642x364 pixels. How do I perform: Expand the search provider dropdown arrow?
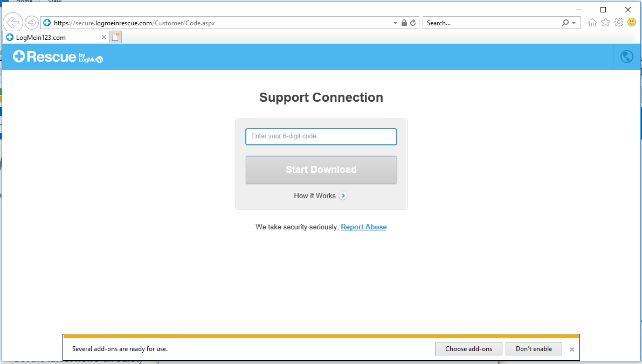click(x=574, y=23)
